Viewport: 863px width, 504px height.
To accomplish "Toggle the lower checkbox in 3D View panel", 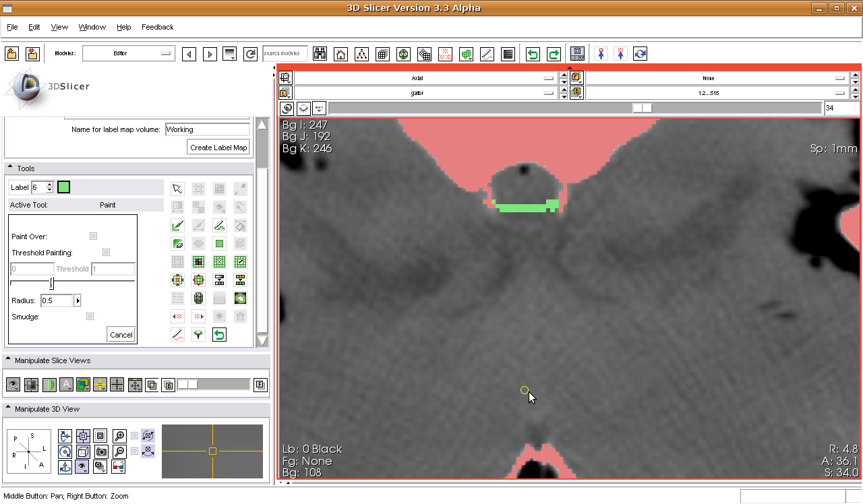I will coord(134,451).
